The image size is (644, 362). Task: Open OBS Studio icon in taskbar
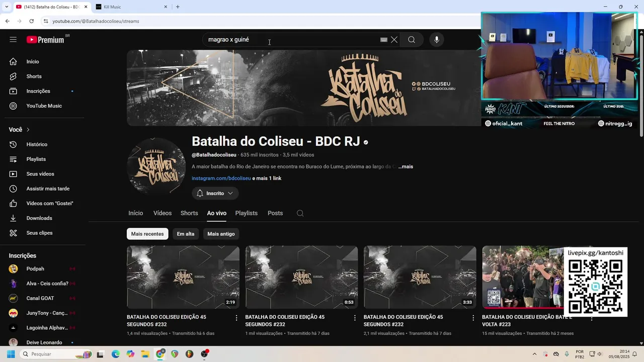pyautogui.click(x=204, y=354)
